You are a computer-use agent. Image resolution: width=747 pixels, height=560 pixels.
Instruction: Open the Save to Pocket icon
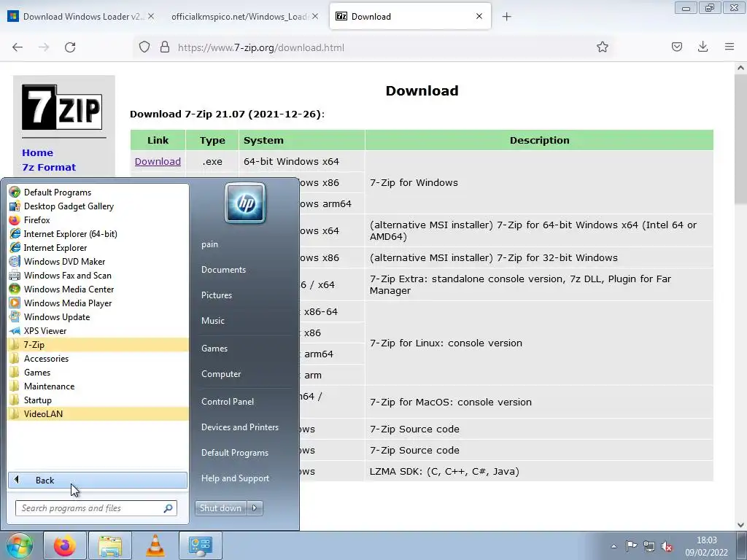[676, 47]
